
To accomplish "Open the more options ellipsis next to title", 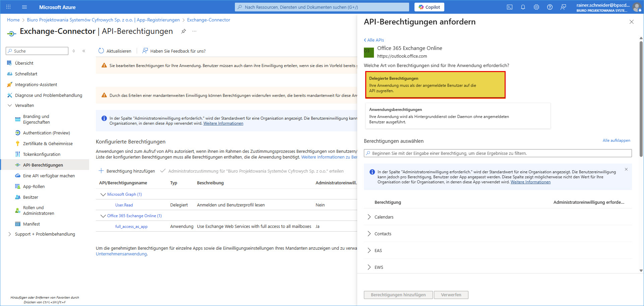I will point(194,31).
